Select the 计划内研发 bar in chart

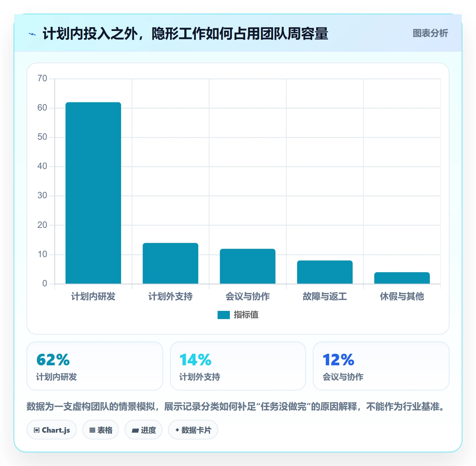(93, 193)
